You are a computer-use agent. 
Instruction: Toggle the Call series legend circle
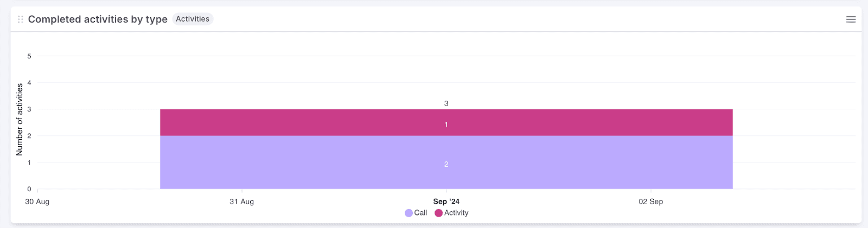click(x=409, y=213)
